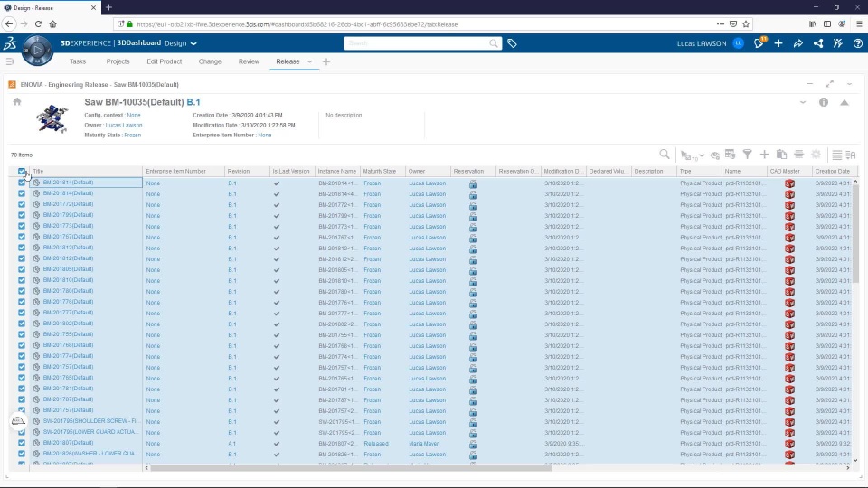Open BM-201780(Default) title link

tap(68, 291)
